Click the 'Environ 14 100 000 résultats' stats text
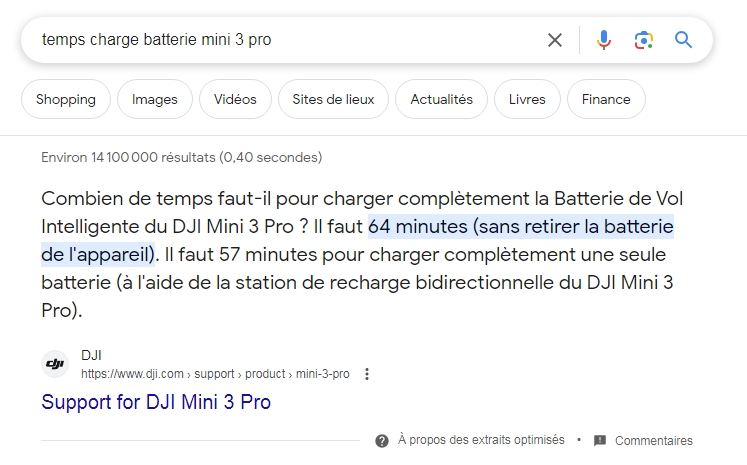 tap(182, 157)
